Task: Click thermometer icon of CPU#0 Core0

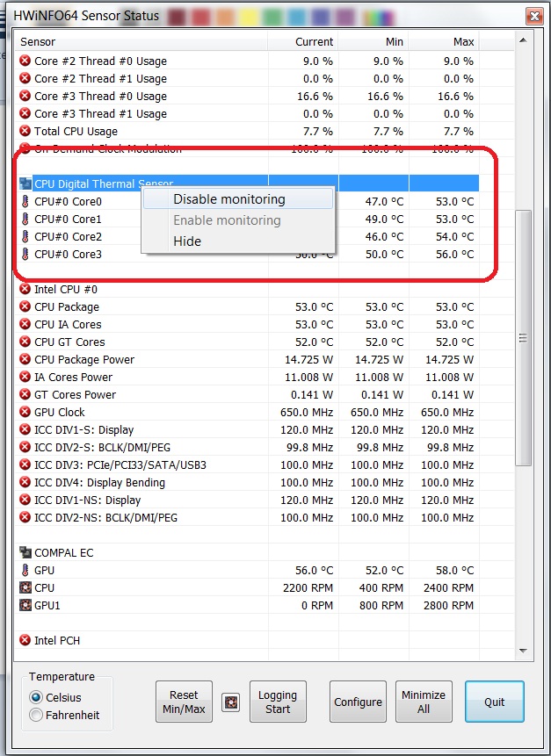Action: pyautogui.click(x=25, y=202)
